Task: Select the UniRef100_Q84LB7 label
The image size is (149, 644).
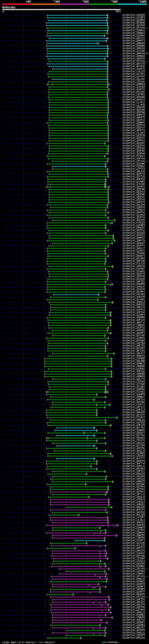Action: [x=133, y=243]
